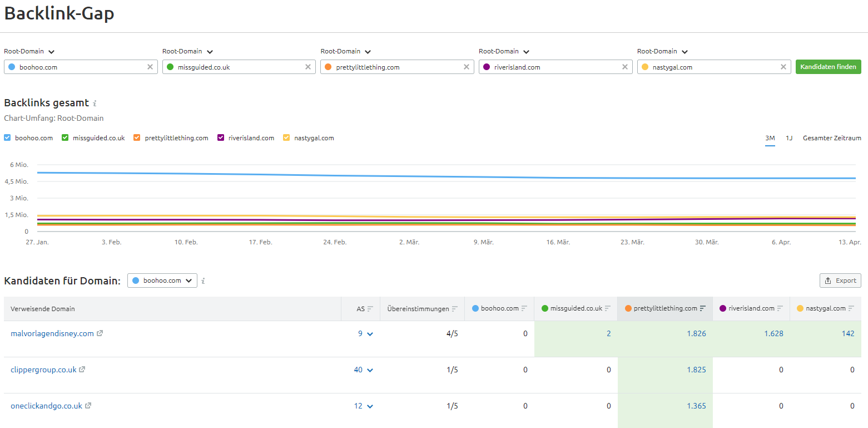
Task: Switch chart range to 1J
Action: [789, 138]
